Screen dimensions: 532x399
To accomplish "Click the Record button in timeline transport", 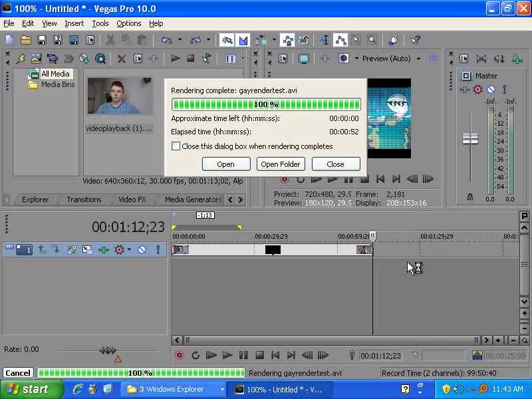I will tap(180, 355).
